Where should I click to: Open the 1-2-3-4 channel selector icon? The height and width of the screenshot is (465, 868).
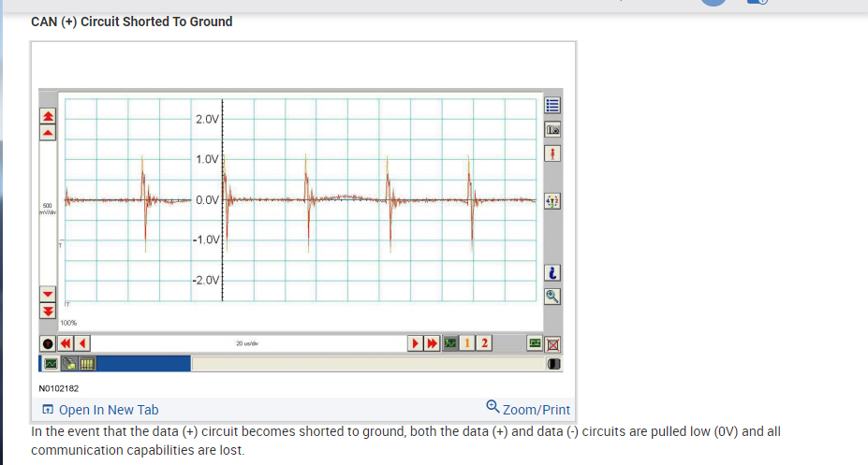(x=552, y=201)
